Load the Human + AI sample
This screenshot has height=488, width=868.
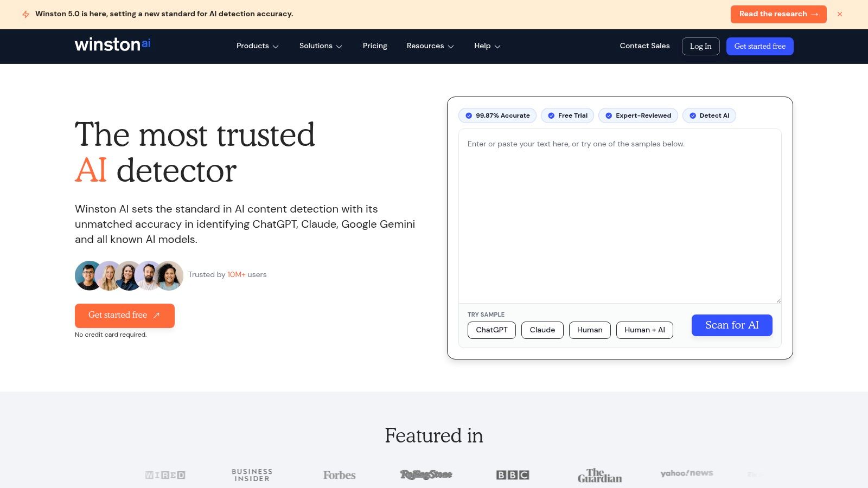644,330
